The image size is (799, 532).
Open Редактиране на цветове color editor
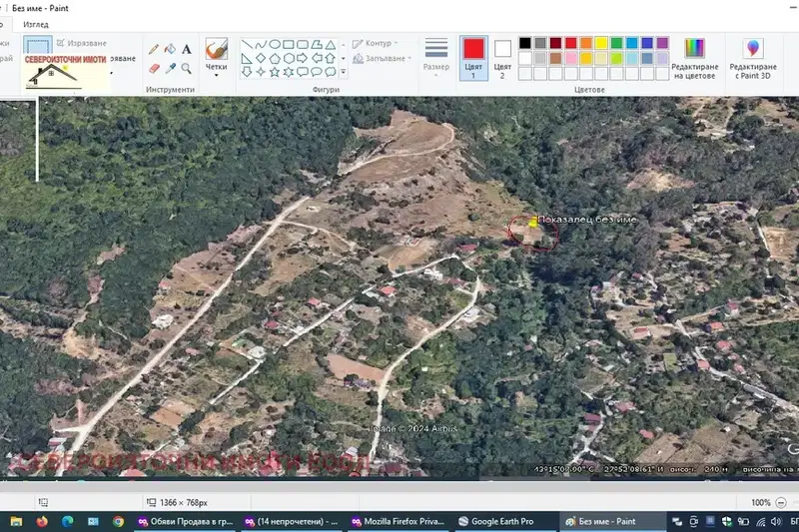694,59
